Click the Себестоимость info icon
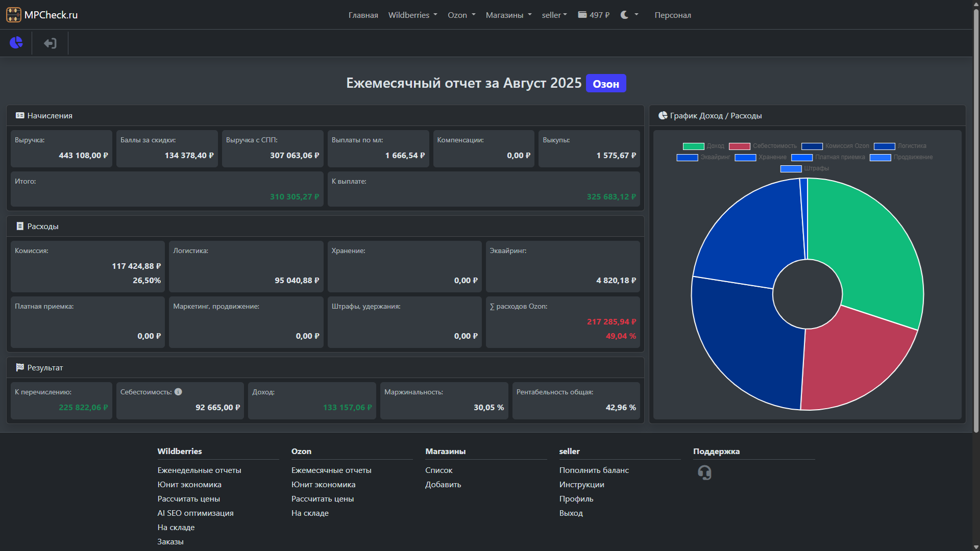This screenshot has height=551, width=980. (178, 392)
